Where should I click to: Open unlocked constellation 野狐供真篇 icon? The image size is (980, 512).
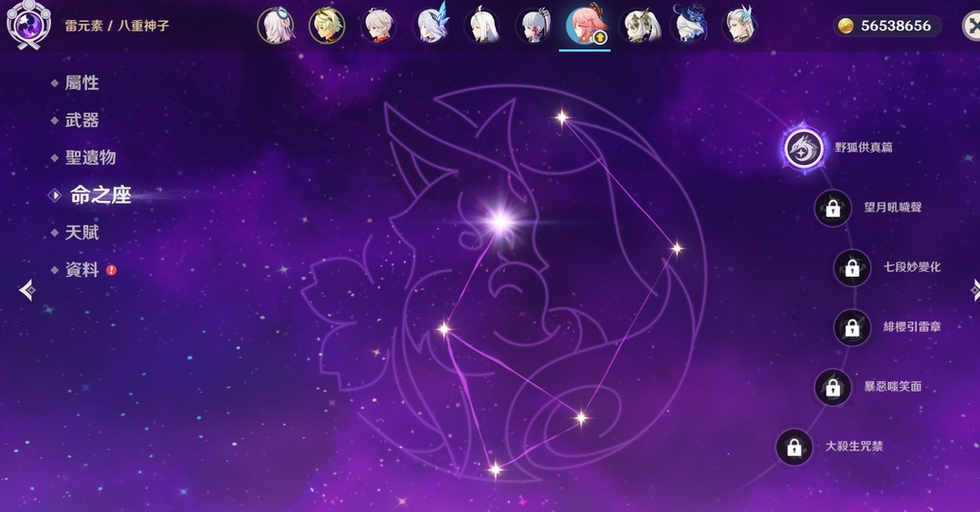(804, 148)
